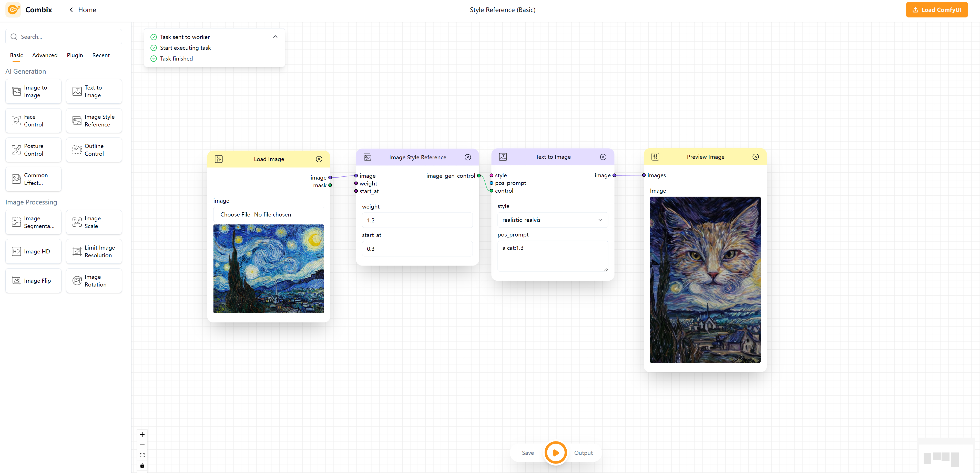Screen dimensions: 980x473
Task: Click the Home link
Action: pos(87,10)
